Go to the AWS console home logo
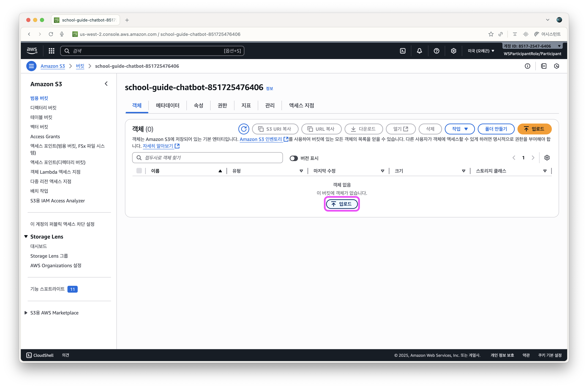The height and width of the screenshot is (388, 588). click(32, 51)
